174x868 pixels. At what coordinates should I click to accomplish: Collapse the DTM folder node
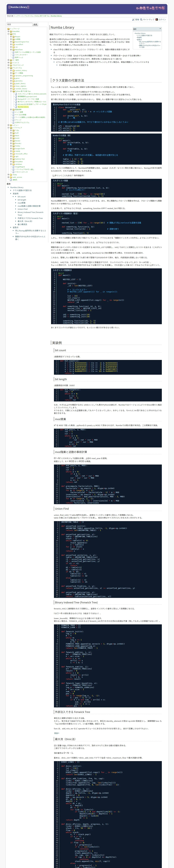tap(8, 34)
